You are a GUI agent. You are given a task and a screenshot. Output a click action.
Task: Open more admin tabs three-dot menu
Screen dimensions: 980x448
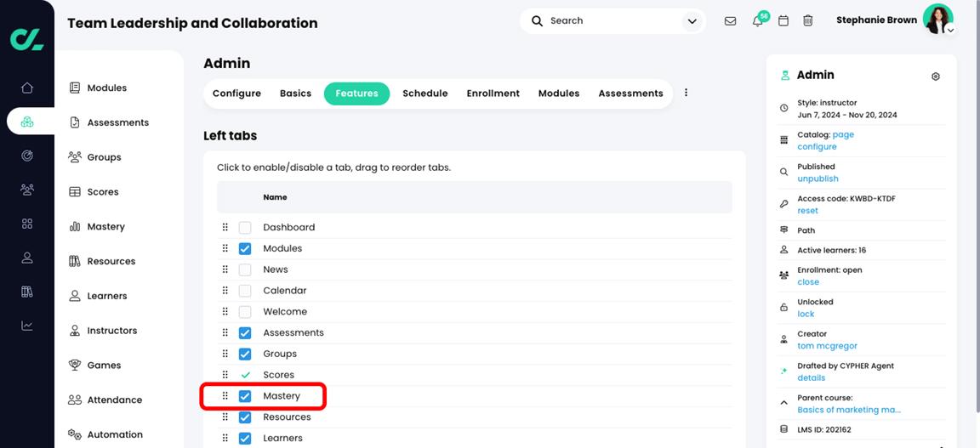tap(686, 93)
